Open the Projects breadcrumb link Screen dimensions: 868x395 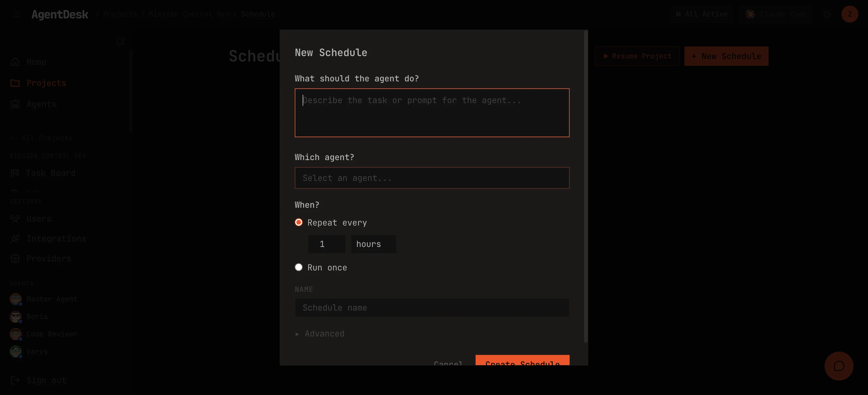coord(120,14)
